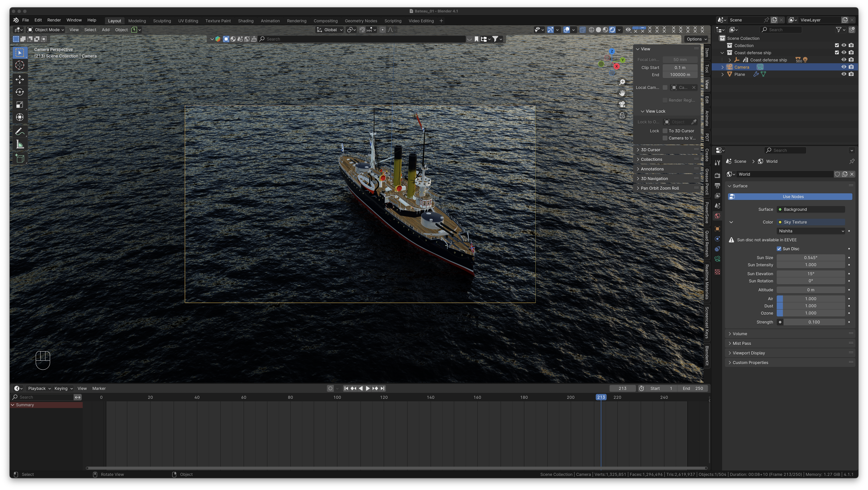The width and height of the screenshot is (868, 490).
Task: Click the pan view hand icon
Action: [622, 93]
